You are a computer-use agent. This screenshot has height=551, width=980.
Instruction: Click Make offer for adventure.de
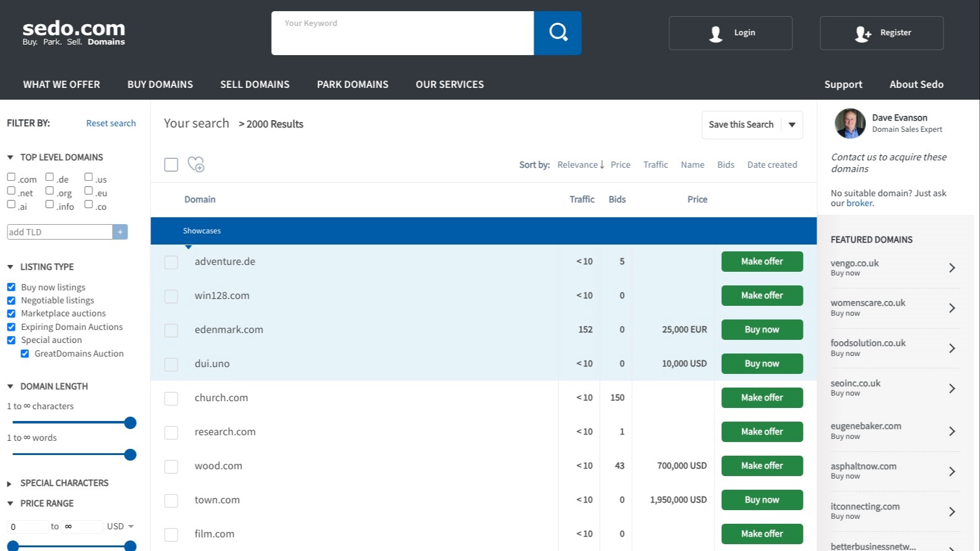click(762, 261)
